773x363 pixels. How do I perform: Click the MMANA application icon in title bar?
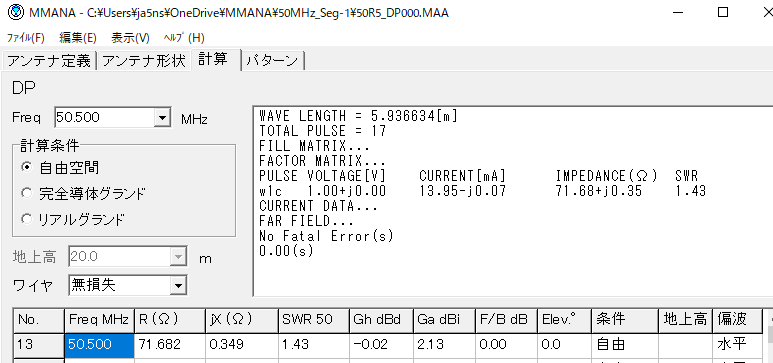point(15,13)
